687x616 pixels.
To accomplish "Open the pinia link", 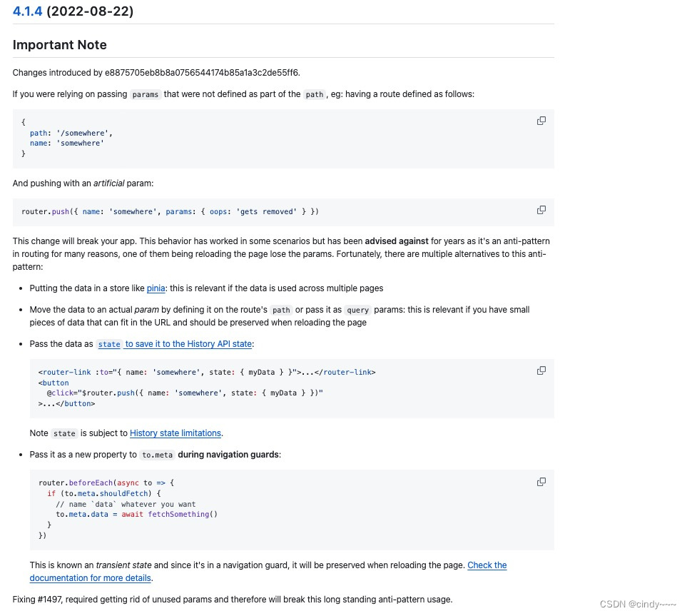I will (156, 288).
